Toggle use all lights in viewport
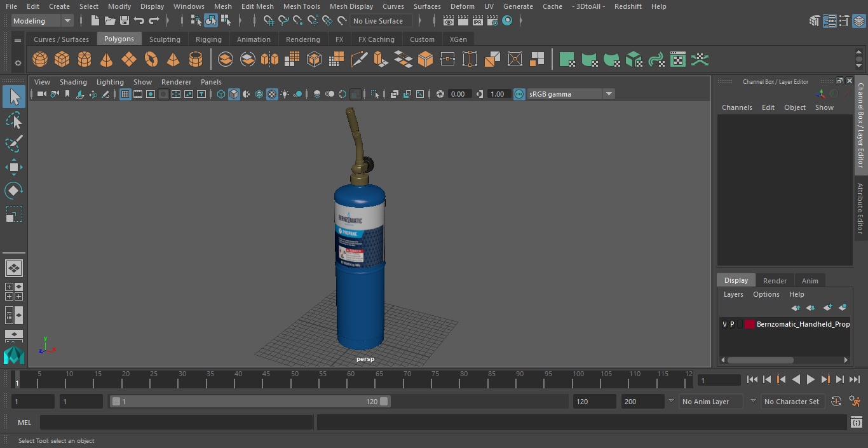868x448 pixels. (285, 94)
